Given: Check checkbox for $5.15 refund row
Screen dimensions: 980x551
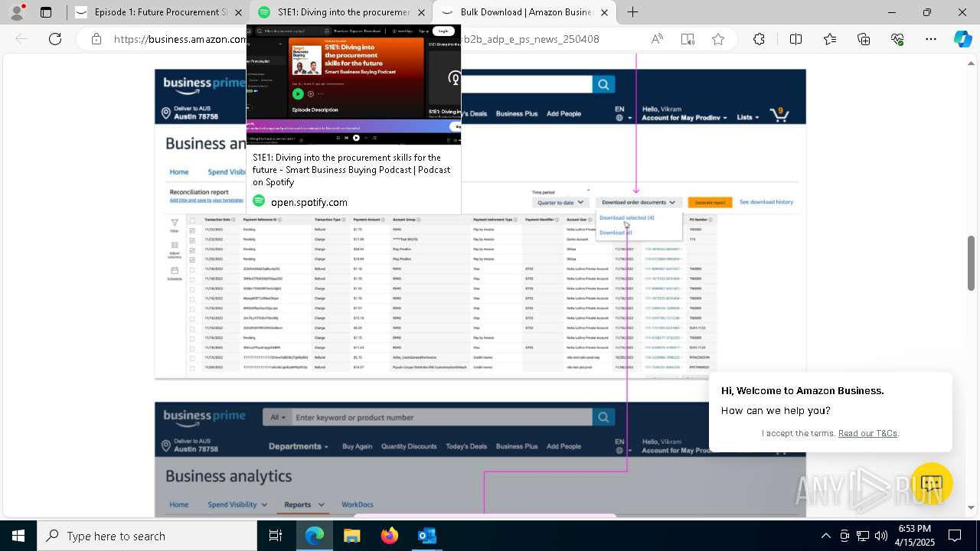Looking at the screenshot, I should click(192, 357).
